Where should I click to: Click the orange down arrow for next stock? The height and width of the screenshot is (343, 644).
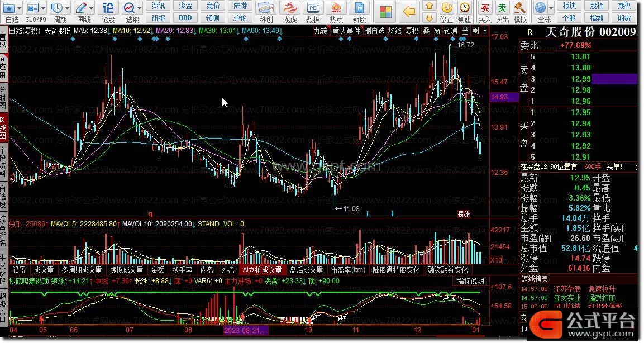pos(429,18)
